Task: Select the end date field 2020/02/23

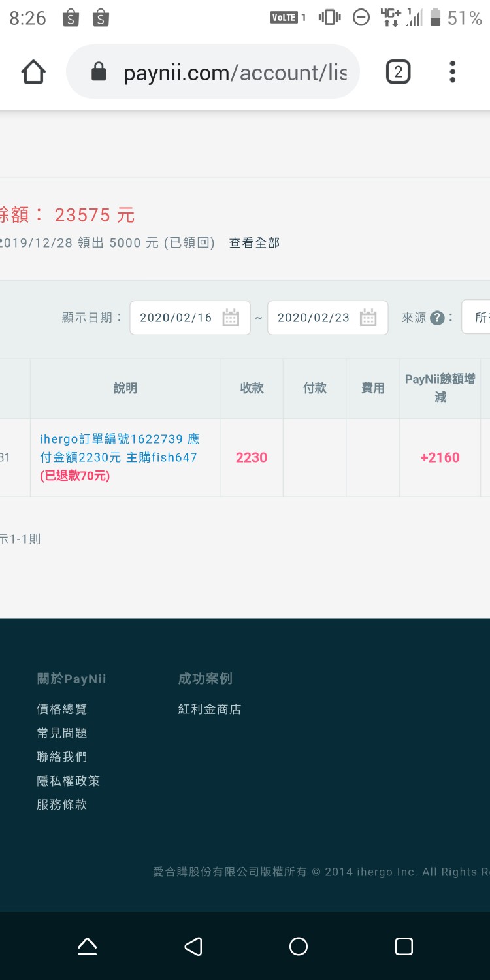Action: pos(328,318)
